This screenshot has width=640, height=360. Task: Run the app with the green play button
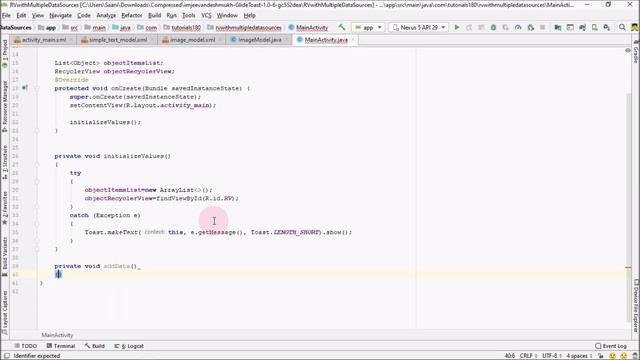pyautogui.click(x=457, y=27)
